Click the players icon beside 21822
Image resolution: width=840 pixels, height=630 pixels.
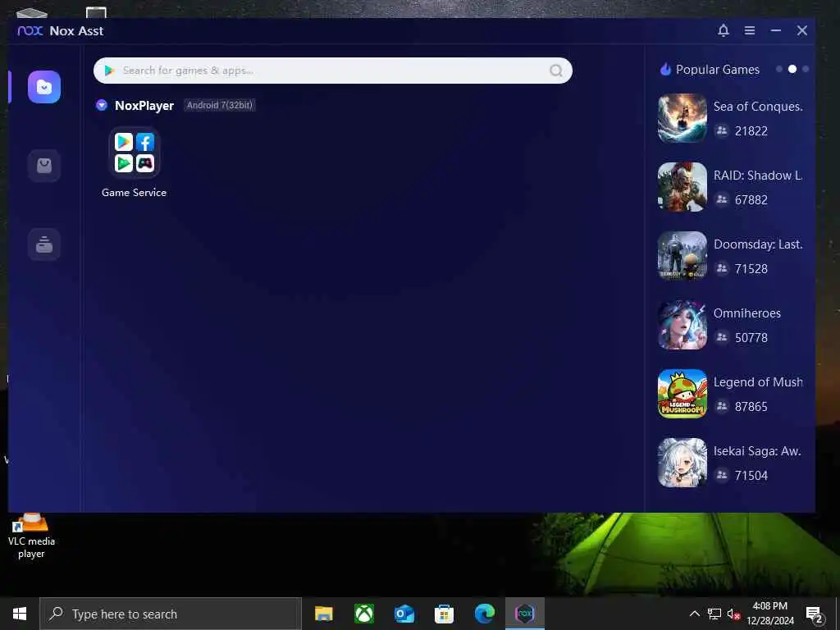coord(722,130)
